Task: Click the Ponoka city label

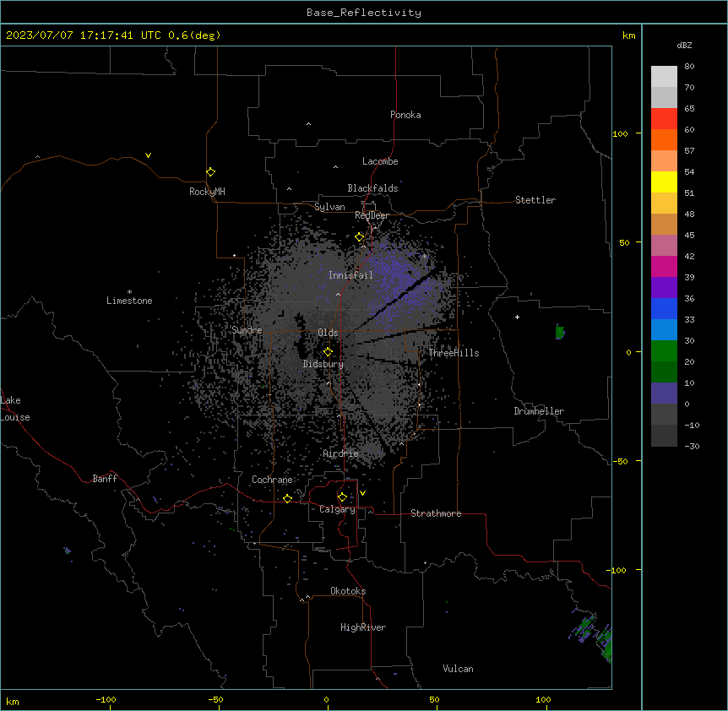Action: click(x=405, y=115)
